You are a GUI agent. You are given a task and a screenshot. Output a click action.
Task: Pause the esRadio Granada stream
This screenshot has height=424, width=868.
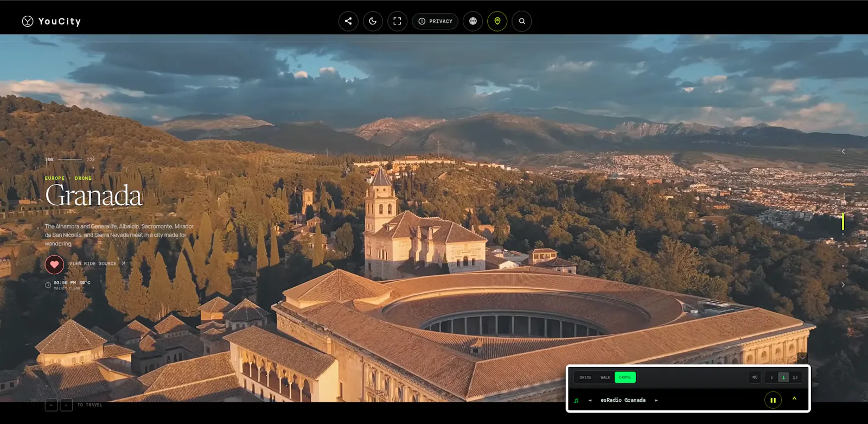(x=773, y=400)
